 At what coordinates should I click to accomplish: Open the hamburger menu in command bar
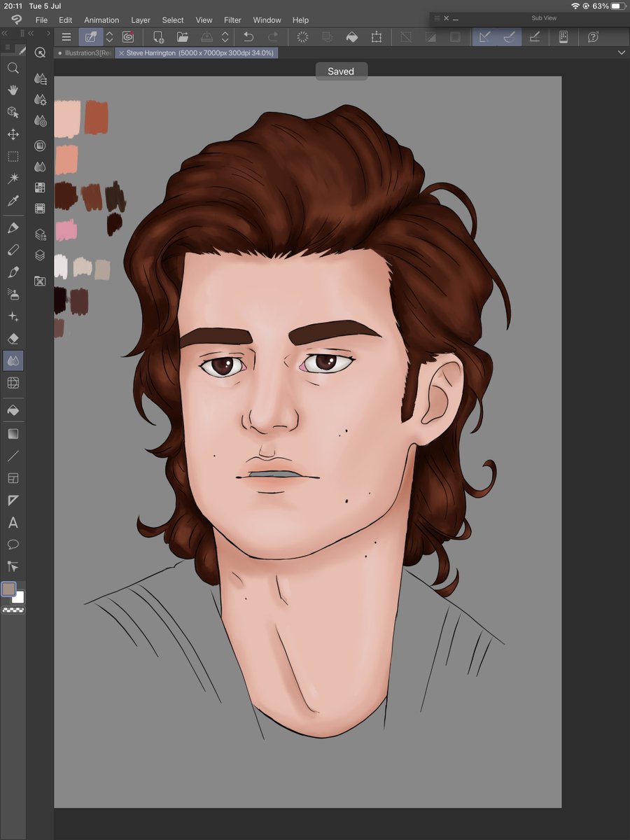coord(66,37)
